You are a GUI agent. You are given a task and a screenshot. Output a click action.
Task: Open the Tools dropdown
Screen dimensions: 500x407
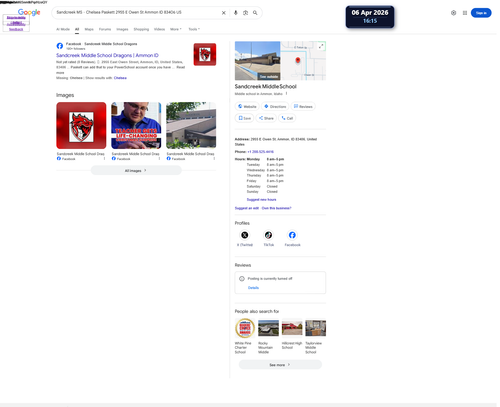pos(194,29)
